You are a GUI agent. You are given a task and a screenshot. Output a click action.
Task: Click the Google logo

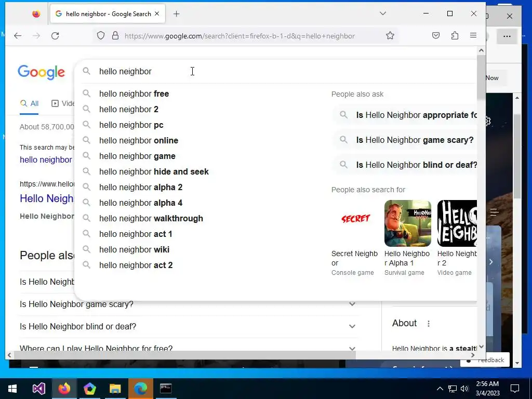click(41, 72)
